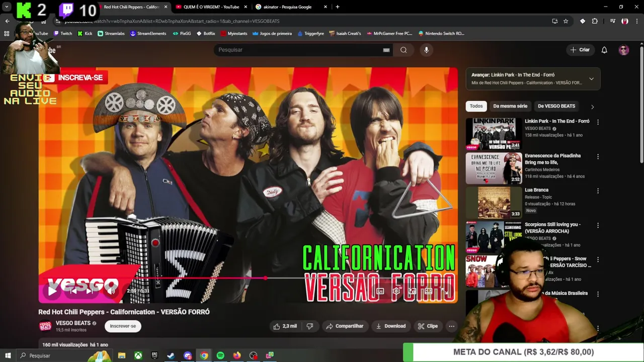Select the De VESGO BEATS chip
644x362 pixels.
coord(556,106)
